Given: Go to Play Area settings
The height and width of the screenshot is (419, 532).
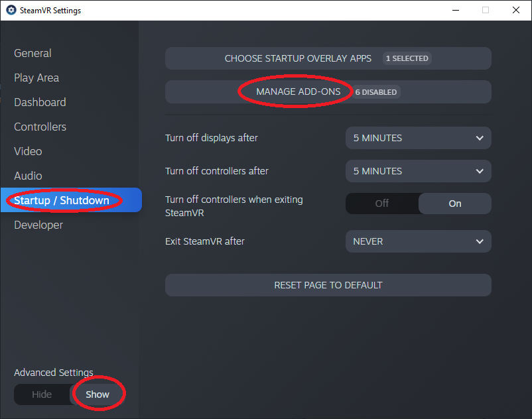Looking at the screenshot, I should pyautogui.click(x=36, y=78).
